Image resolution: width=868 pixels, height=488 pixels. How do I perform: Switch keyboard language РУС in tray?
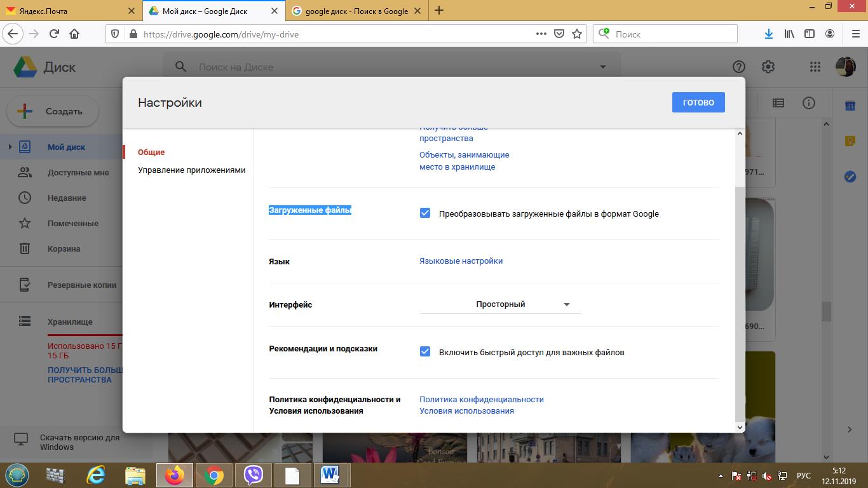tap(803, 475)
